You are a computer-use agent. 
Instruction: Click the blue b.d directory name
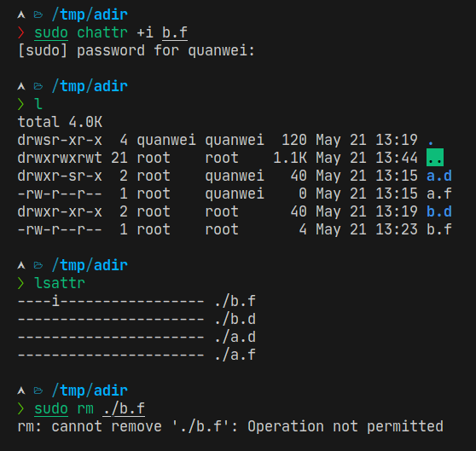439,211
